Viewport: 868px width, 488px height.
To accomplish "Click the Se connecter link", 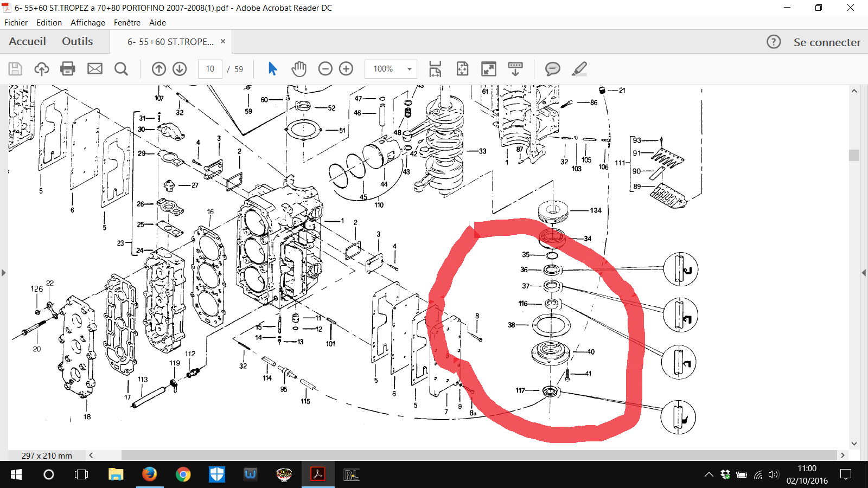I will (827, 42).
